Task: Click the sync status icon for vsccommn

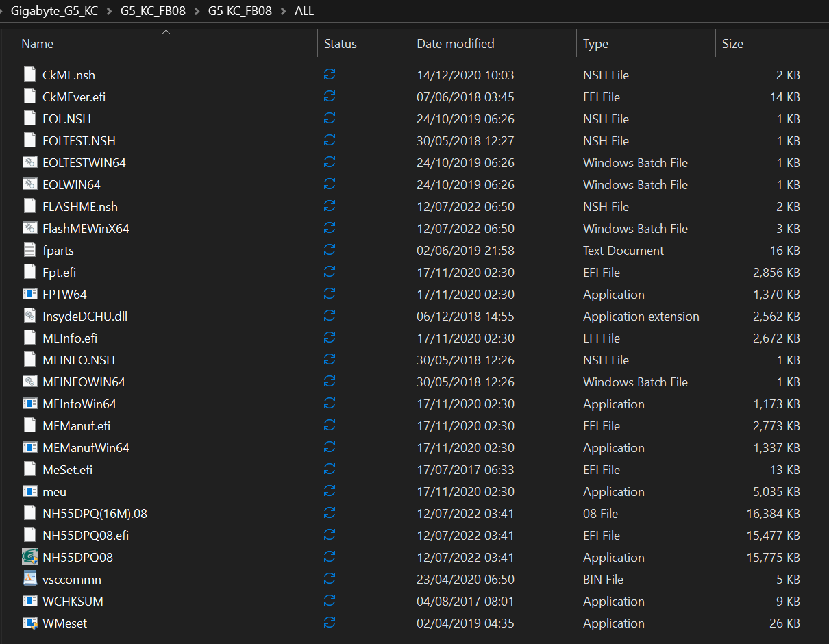Action: click(330, 579)
